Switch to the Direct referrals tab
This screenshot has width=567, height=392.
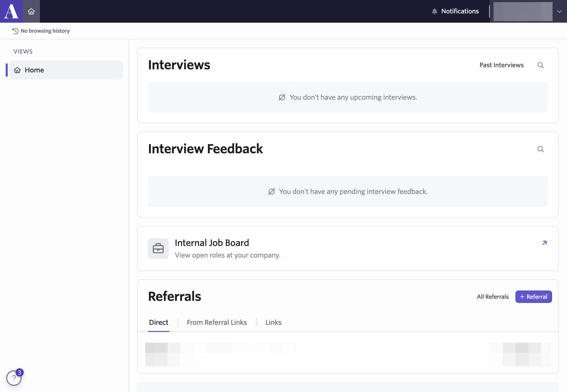coord(159,322)
